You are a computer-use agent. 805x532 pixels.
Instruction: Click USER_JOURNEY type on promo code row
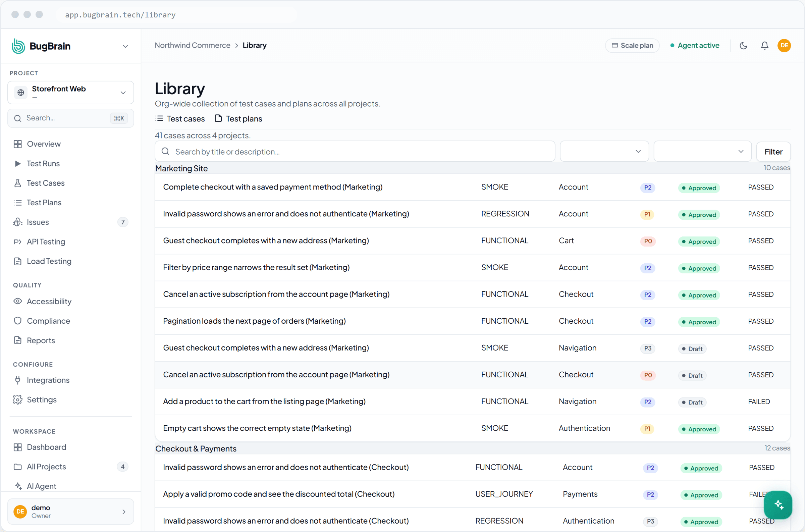click(x=504, y=494)
